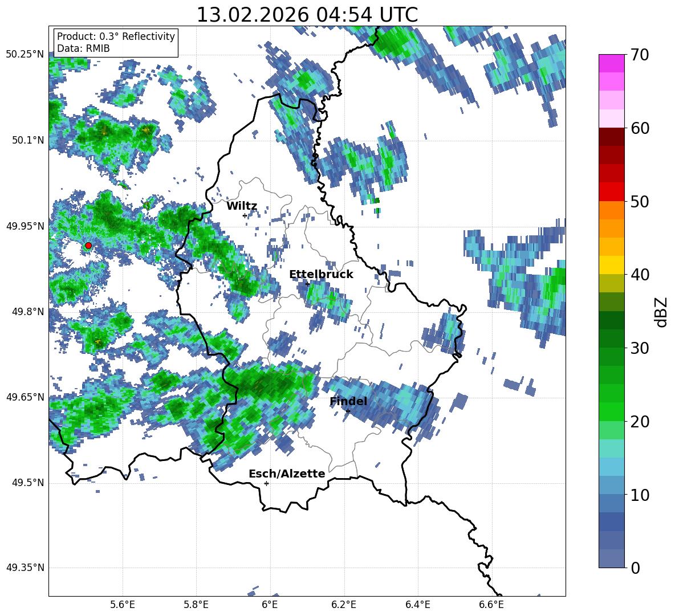675x616 pixels.
Task: Click the 10 dBZ colorbar tick label
Action: point(640,495)
